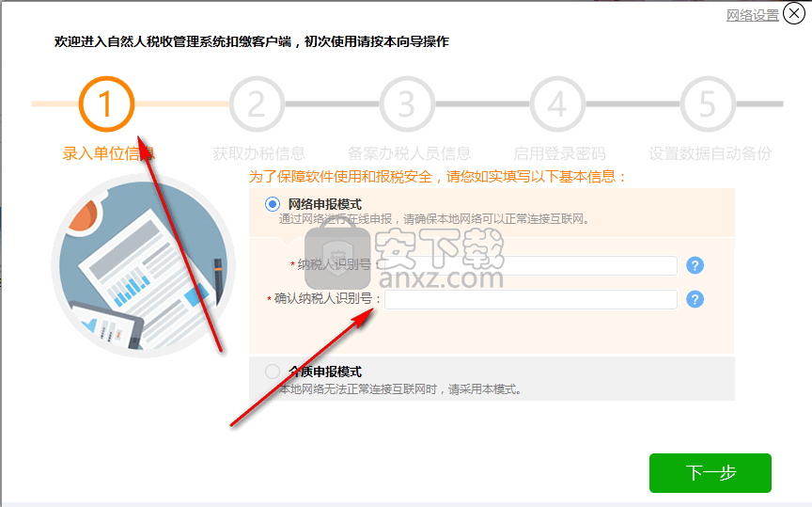Image resolution: width=812 pixels, height=507 pixels.
Task: Select the 介质申报模式 radio button
Action: [273, 372]
